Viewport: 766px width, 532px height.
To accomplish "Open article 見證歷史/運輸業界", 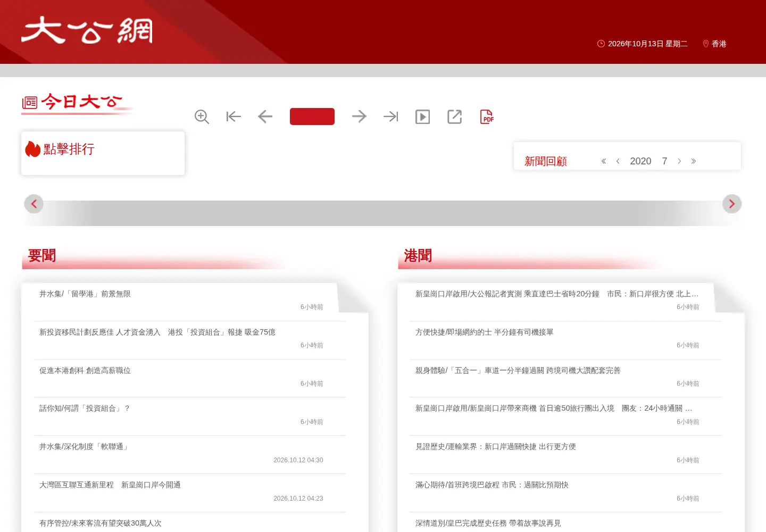I will point(496,446).
